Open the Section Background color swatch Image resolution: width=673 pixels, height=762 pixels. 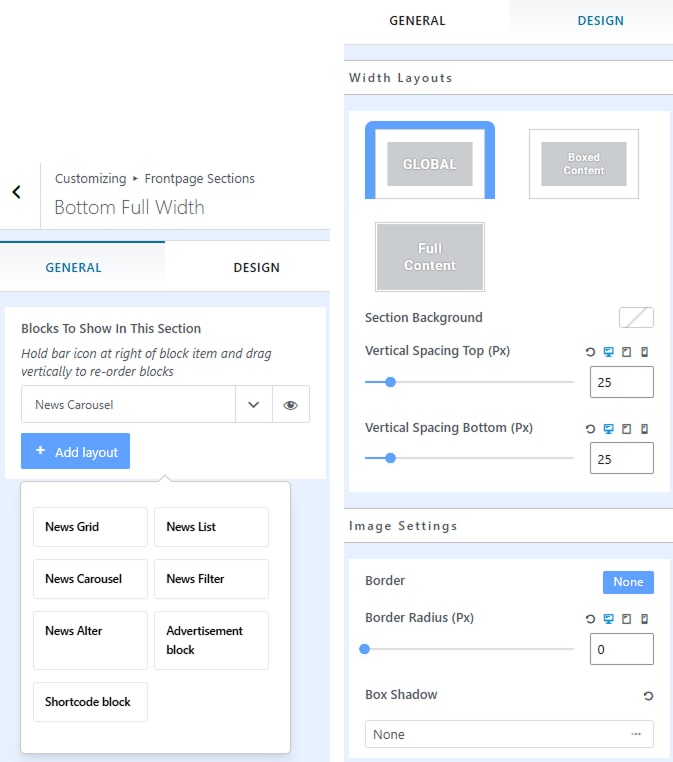[636, 318]
